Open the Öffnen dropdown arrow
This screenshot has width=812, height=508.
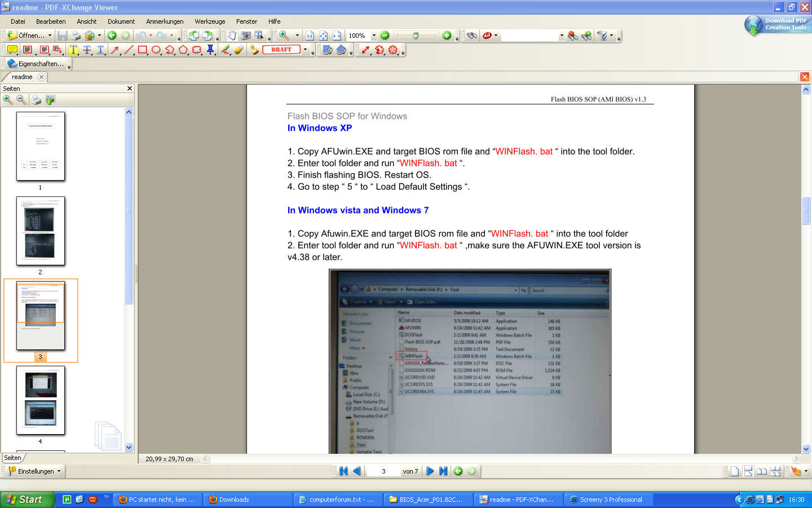pos(50,36)
